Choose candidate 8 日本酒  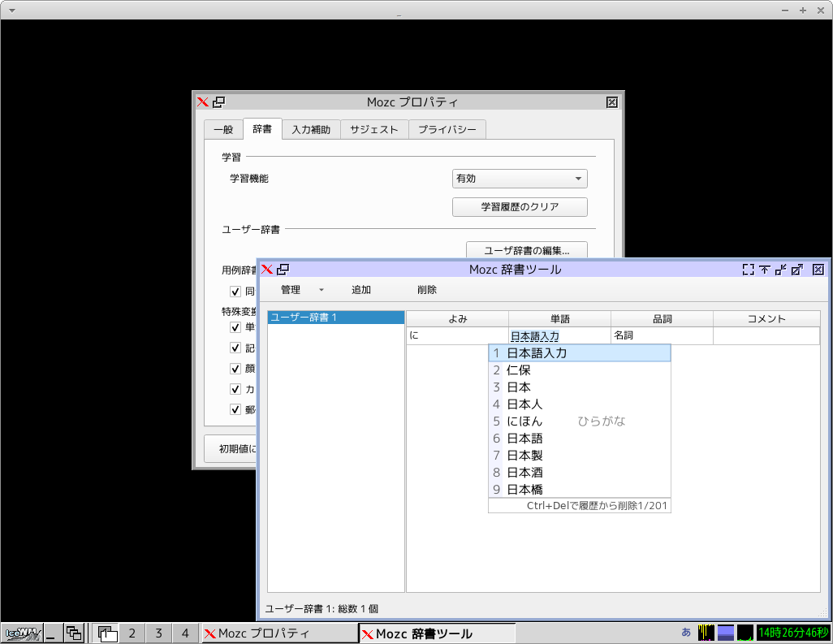(x=580, y=473)
